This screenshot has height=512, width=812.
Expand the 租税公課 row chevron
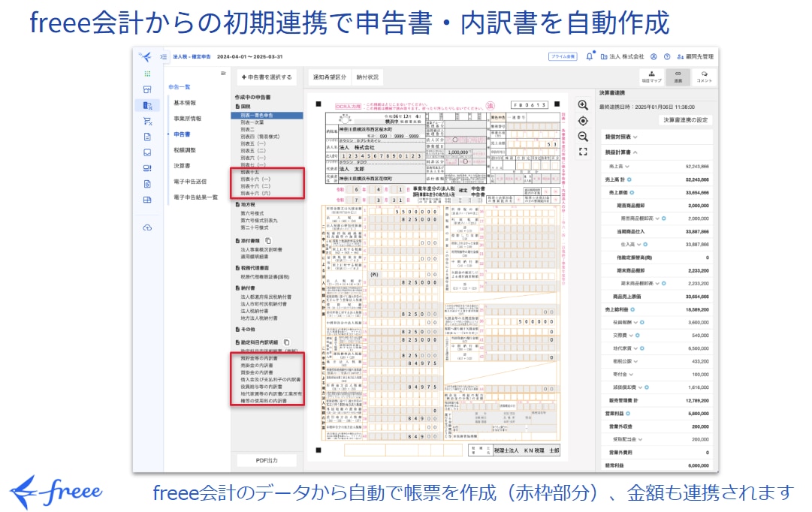[x=635, y=361]
